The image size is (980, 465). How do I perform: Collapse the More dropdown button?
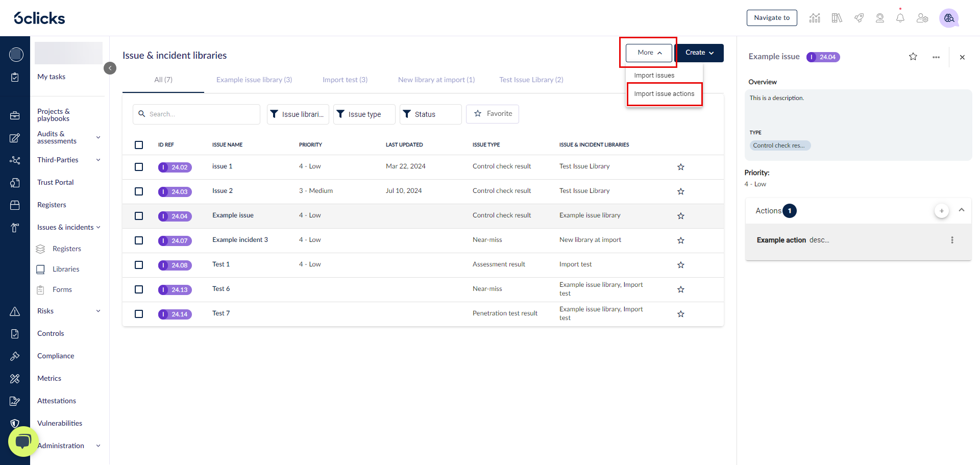649,53
